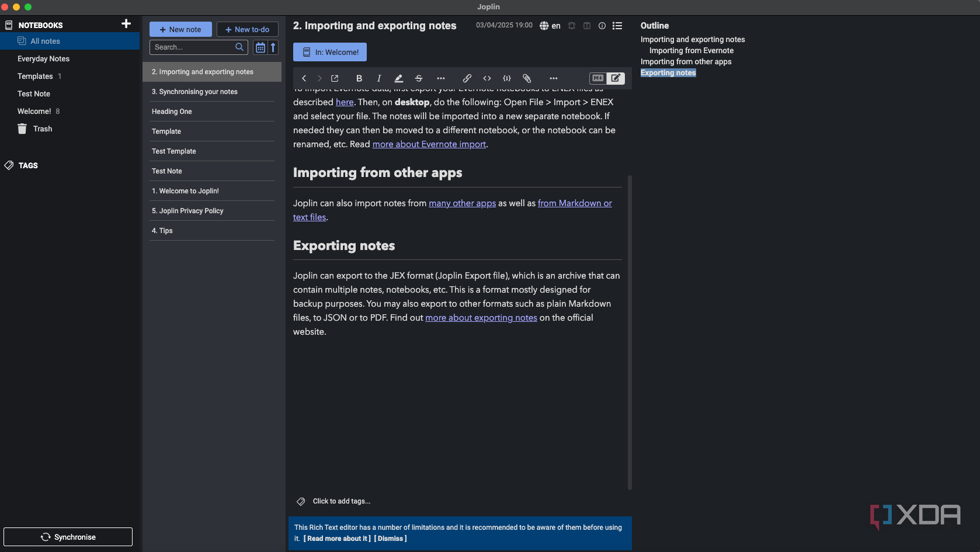The image size is (980, 552).
Task: Insert a hyperlink from the toolbar
Action: click(467, 78)
